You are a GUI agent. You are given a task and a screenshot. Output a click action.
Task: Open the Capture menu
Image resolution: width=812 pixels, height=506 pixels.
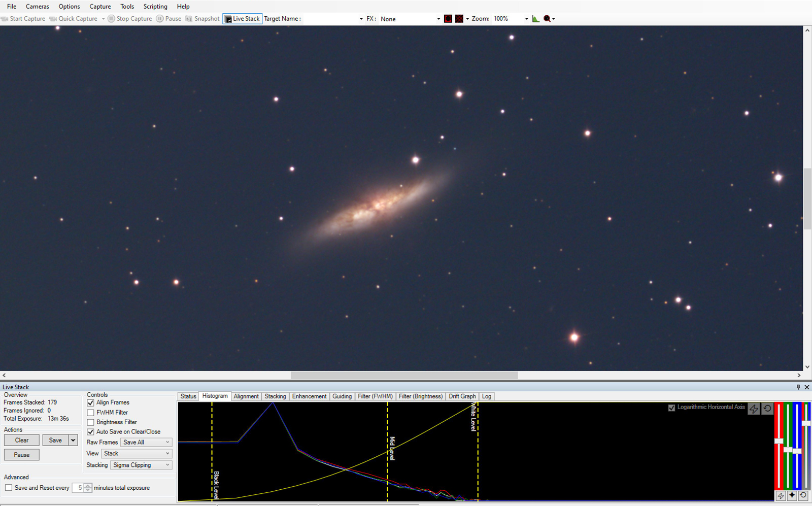point(100,6)
